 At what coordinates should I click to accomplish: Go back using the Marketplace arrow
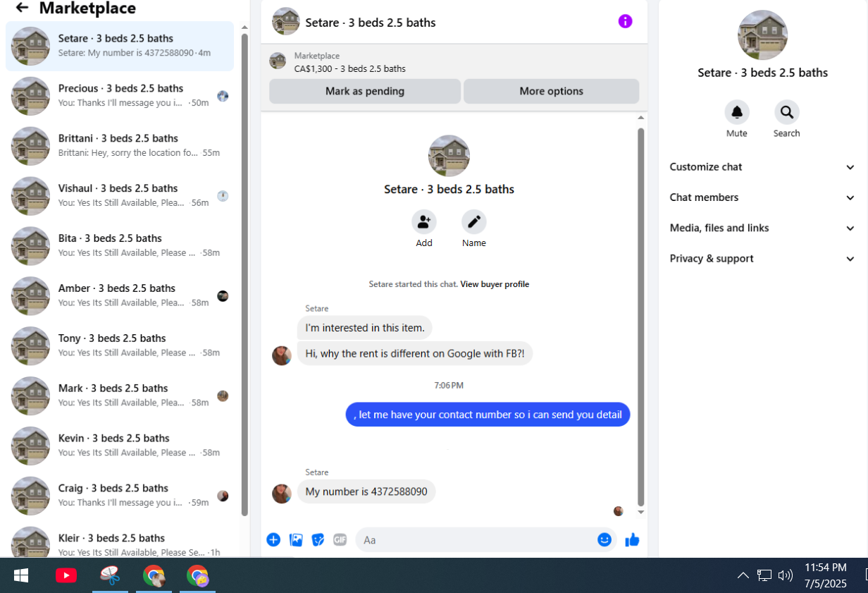pos(22,8)
